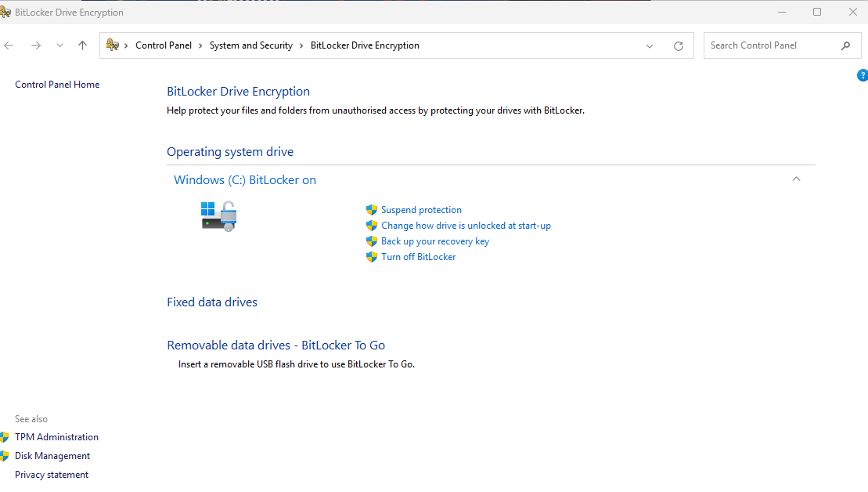
Task: Open Disk Management link
Action: (x=52, y=455)
